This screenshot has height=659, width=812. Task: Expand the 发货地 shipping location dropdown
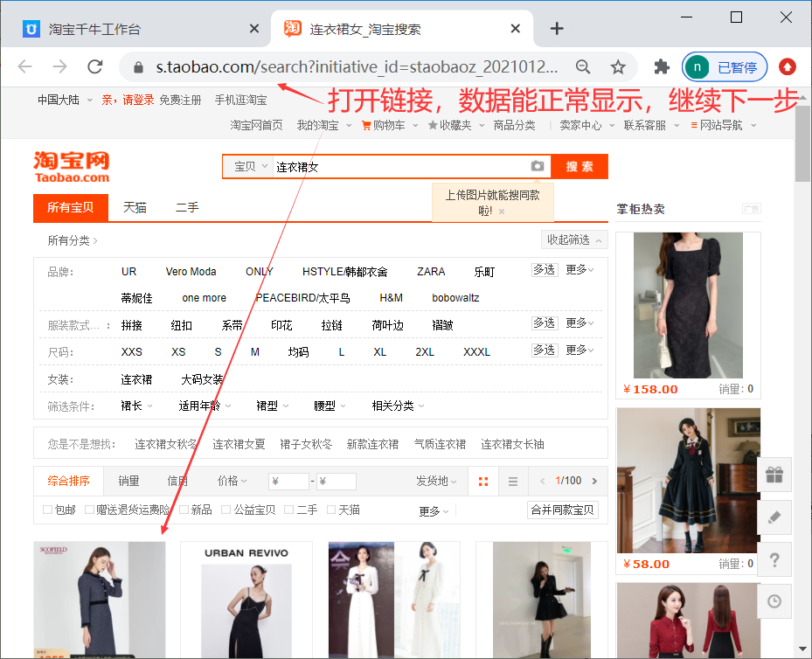(x=436, y=481)
